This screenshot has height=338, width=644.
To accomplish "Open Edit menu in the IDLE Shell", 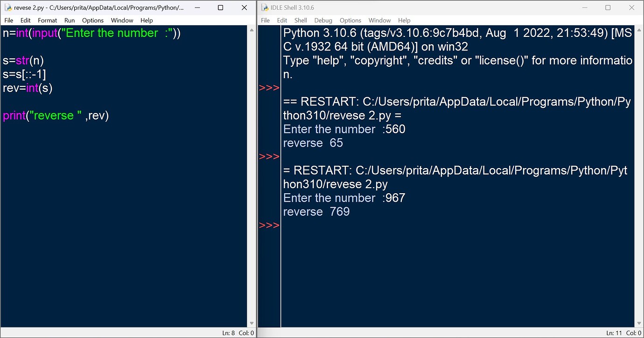I will tap(282, 21).
